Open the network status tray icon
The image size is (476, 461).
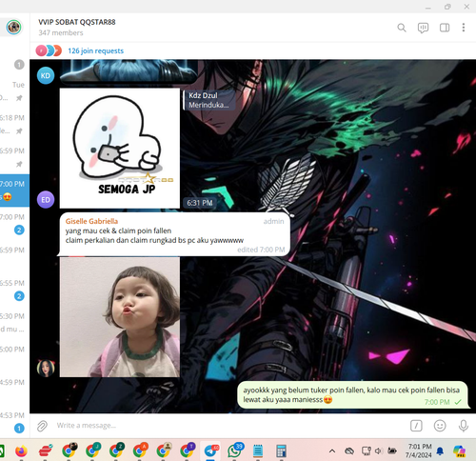click(x=366, y=451)
